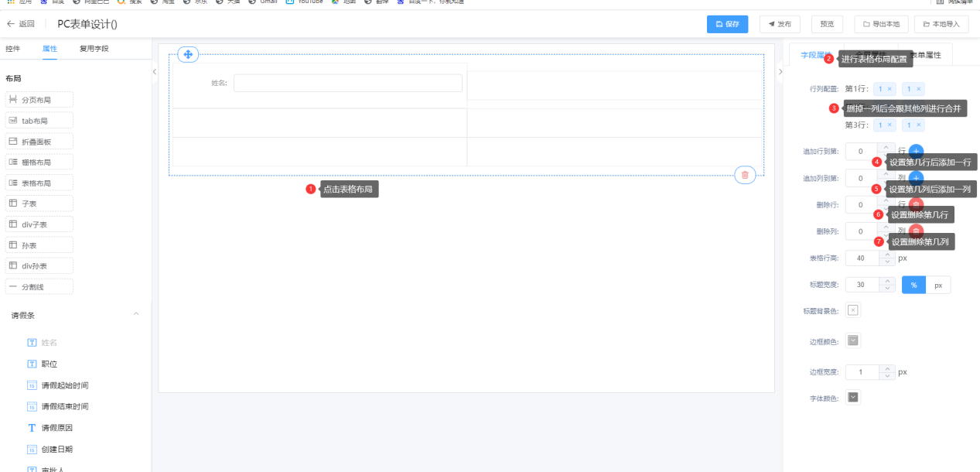Open the 表单属性 tab
Viewport: 980px width, 472px height.
click(925, 55)
